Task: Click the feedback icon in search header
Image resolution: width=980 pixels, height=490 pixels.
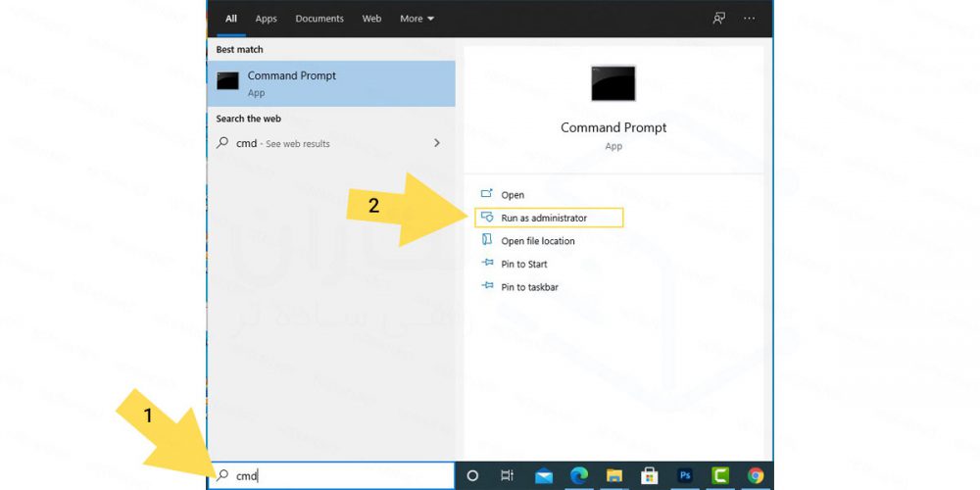Action: [x=718, y=18]
